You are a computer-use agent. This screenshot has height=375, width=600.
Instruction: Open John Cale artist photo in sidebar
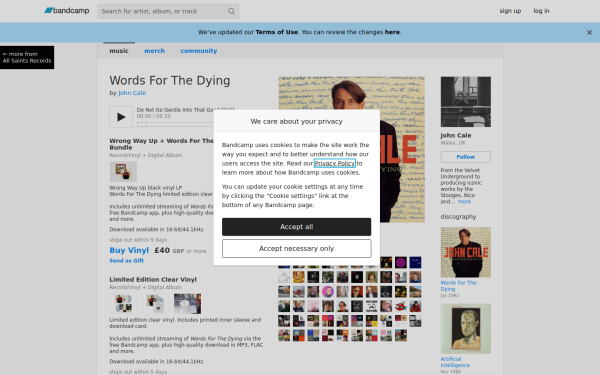(466, 102)
